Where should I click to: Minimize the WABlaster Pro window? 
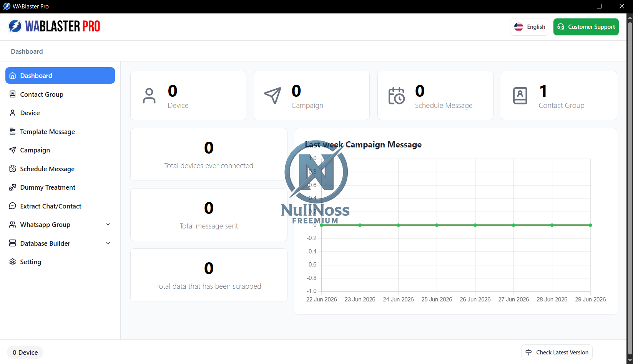(577, 6)
